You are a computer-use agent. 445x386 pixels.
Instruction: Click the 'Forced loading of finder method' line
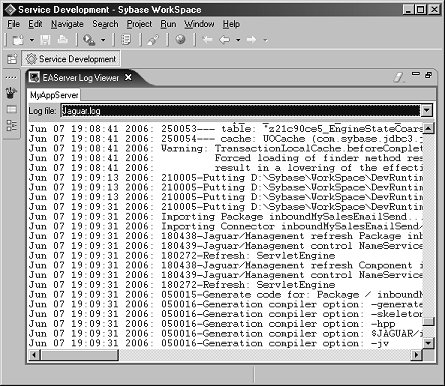point(226,158)
